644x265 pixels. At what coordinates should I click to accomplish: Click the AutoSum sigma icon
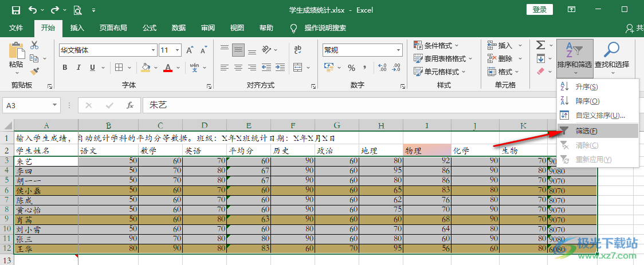[540, 45]
